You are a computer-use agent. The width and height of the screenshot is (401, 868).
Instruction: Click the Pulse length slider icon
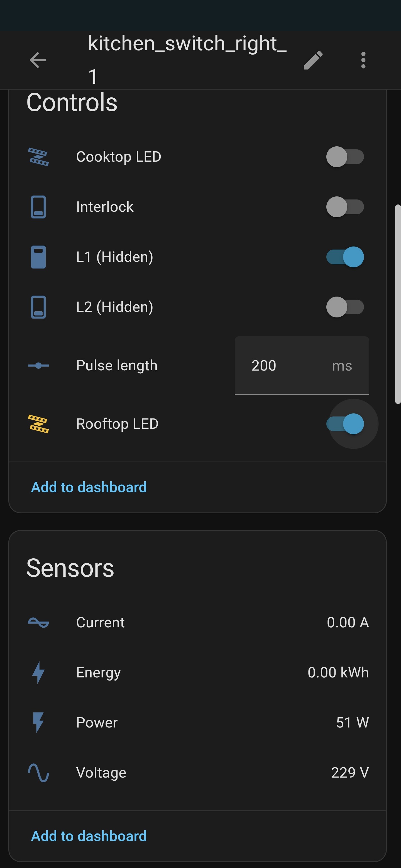[38, 366]
